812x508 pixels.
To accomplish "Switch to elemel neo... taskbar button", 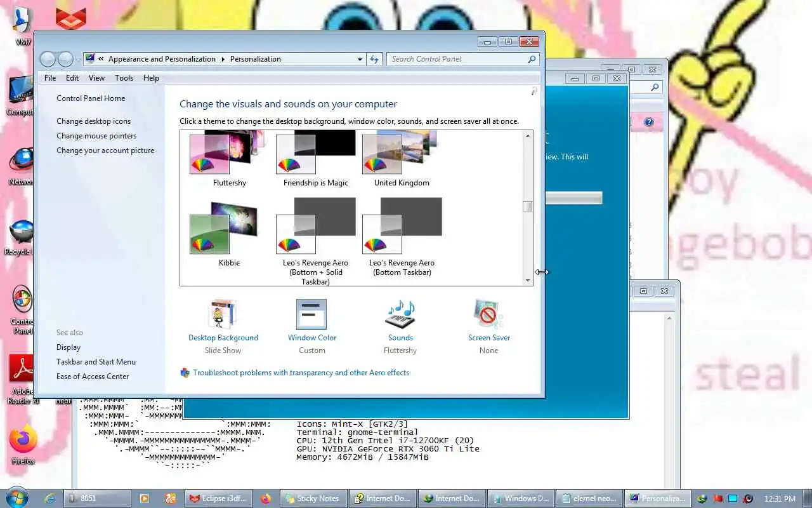I will 589,498.
